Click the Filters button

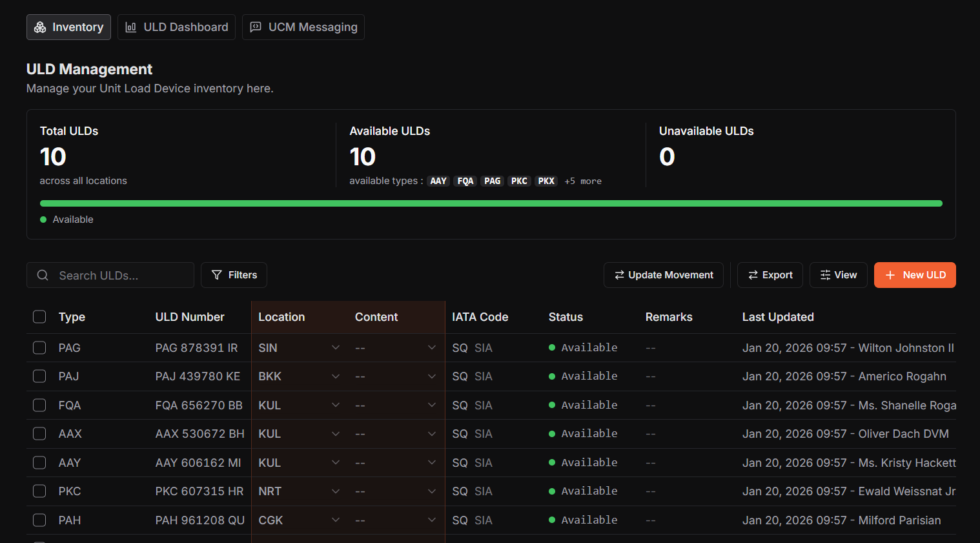tap(234, 274)
